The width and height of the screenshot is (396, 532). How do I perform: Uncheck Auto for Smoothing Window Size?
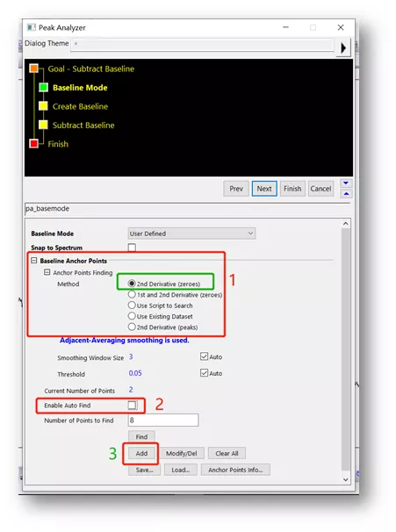coord(204,356)
